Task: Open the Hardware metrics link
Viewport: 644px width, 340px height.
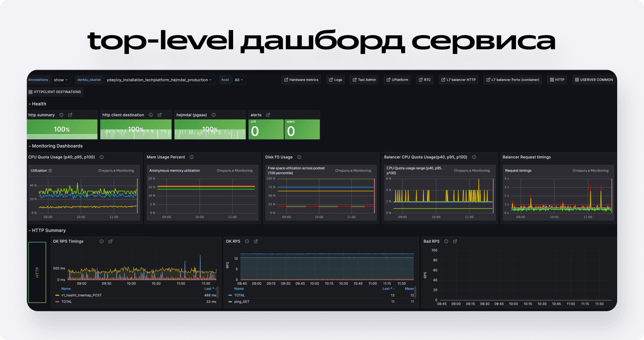Action: point(301,80)
